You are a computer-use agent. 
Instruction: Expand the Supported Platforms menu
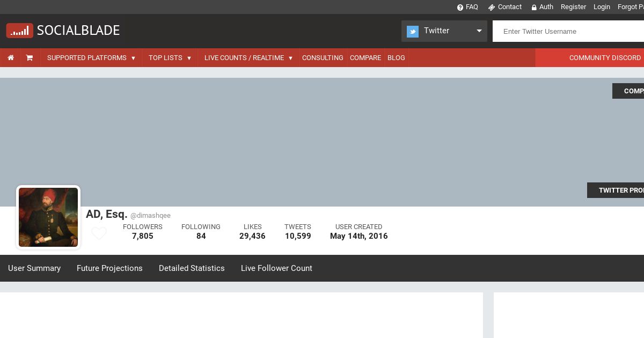pos(91,57)
